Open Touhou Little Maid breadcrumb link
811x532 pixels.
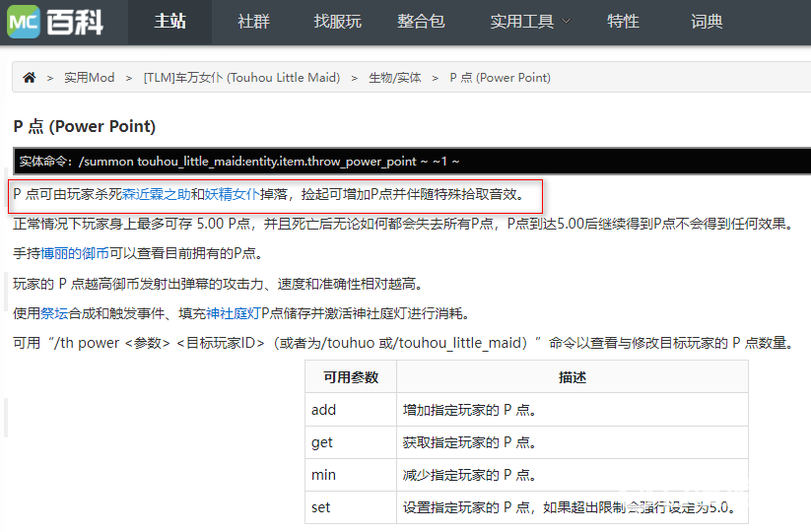point(241,78)
